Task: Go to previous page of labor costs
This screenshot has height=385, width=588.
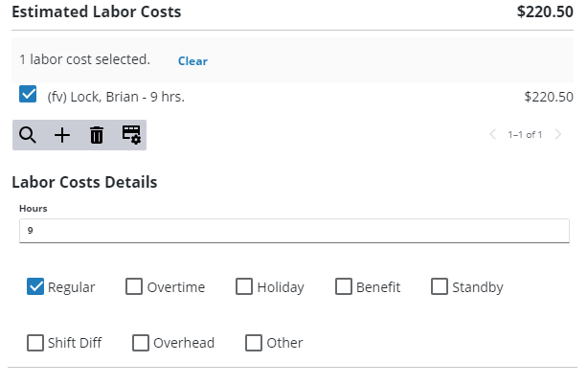Action: (x=493, y=135)
